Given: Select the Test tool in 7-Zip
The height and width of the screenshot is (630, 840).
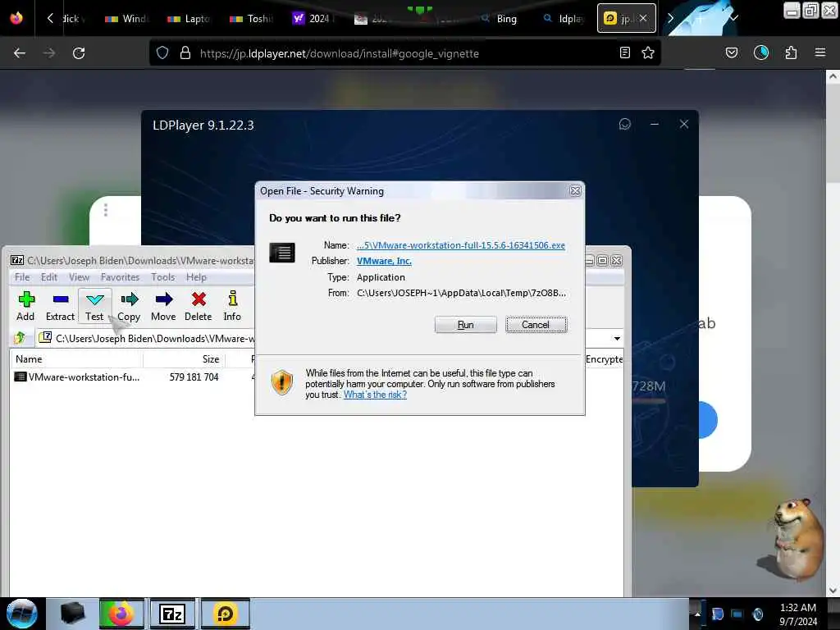Looking at the screenshot, I should (x=95, y=306).
